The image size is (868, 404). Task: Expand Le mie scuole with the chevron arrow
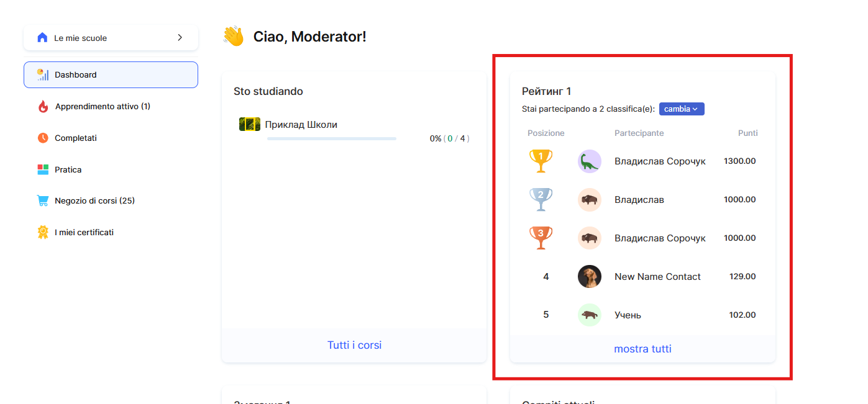pyautogui.click(x=180, y=38)
